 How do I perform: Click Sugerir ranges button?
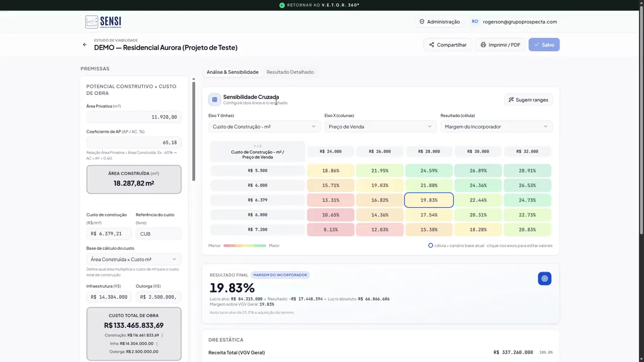[x=528, y=100]
